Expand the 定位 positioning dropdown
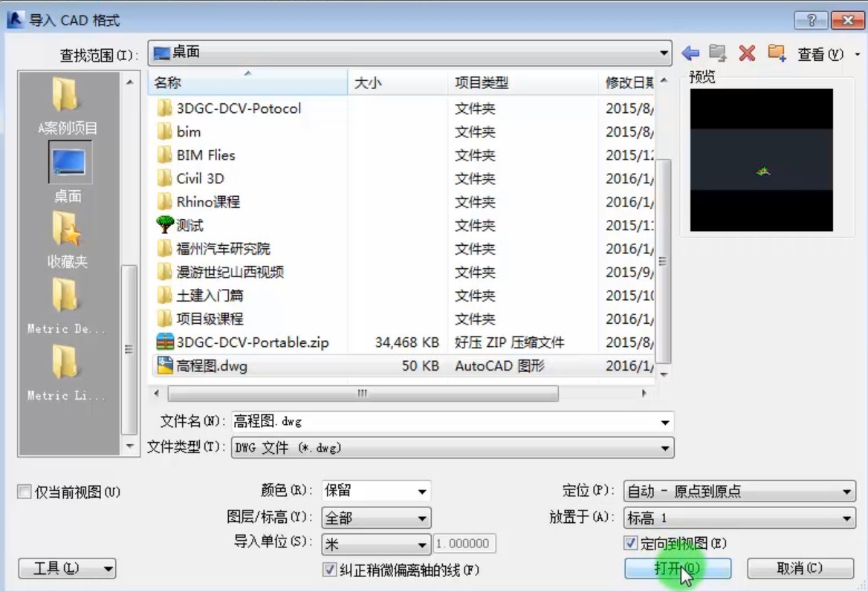 coord(739,491)
